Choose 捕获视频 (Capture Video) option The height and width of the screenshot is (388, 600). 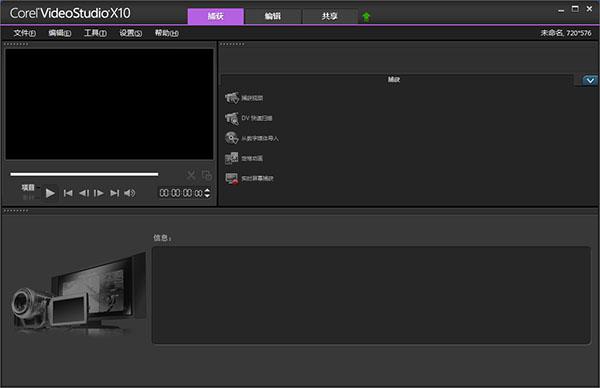tap(244, 98)
